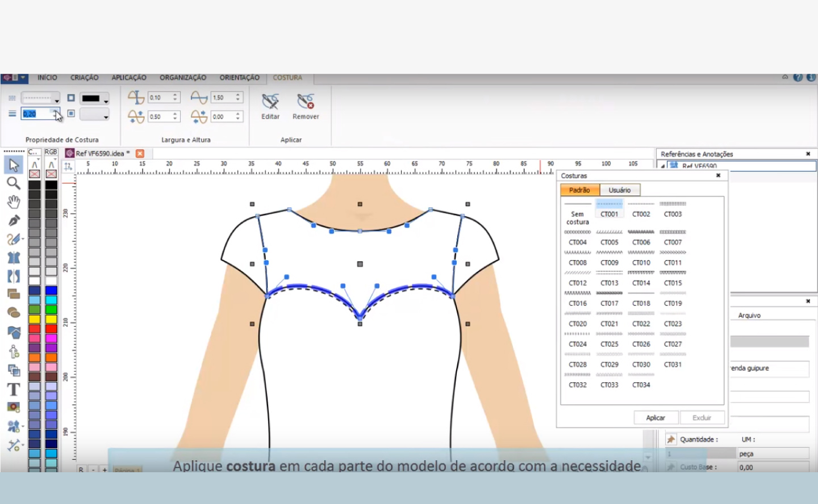Pick the yellow swatch in RGB palette
The image size is (818, 504).
point(51,319)
